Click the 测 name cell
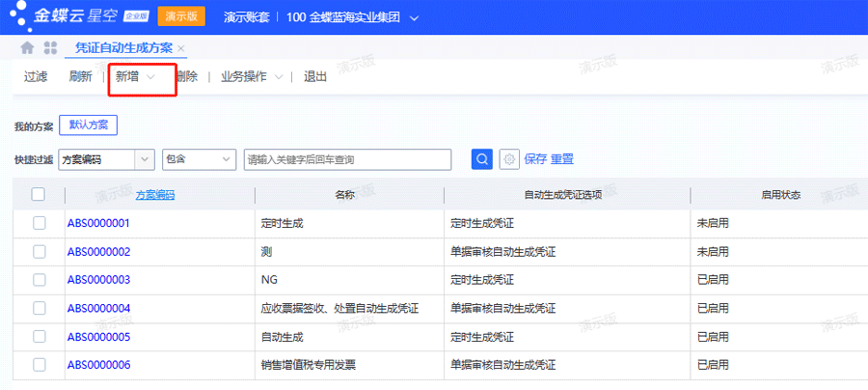The height and width of the screenshot is (390, 868). (x=266, y=252)
